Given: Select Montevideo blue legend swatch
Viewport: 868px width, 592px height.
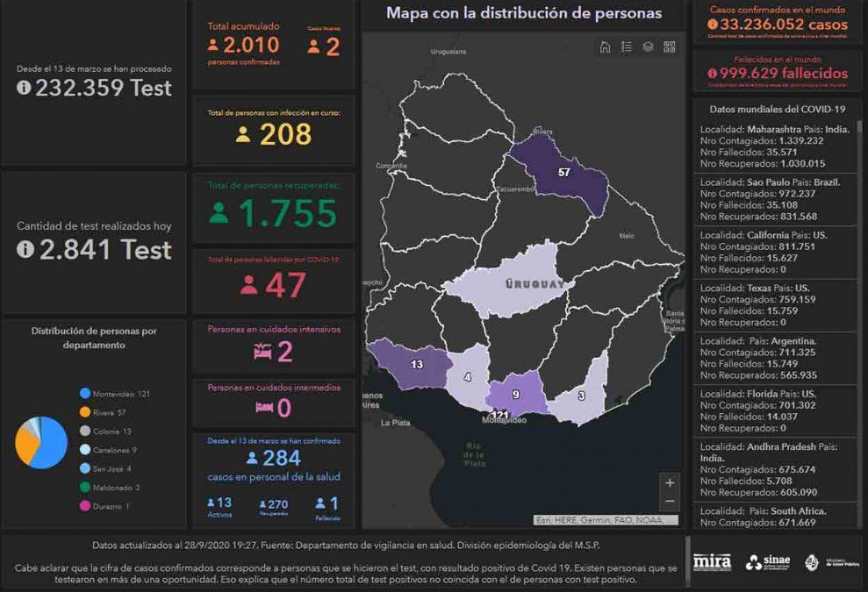Looking at the screenshot, I should (x=85, y=394).
